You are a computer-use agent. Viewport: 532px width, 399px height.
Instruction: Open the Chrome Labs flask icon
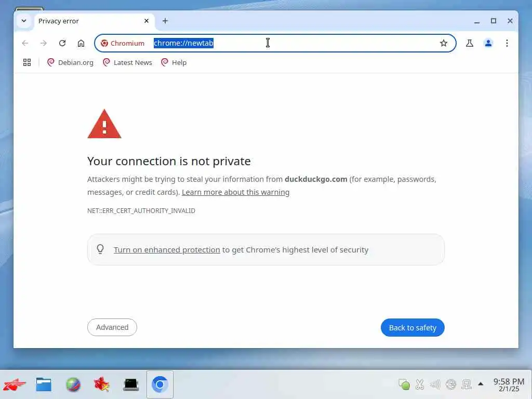click(x=470, y=43)
